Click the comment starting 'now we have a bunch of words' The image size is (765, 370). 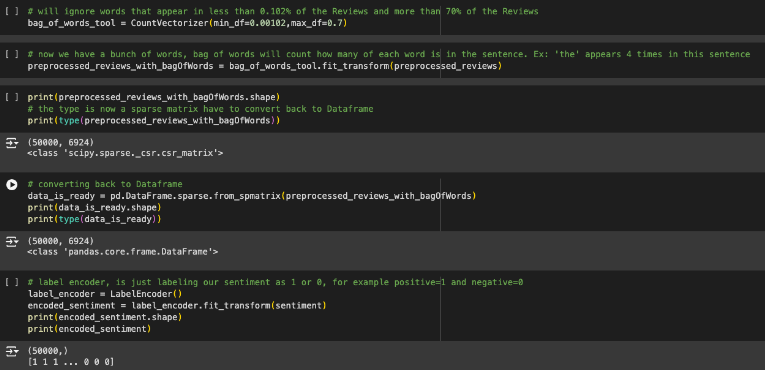(x=388, y=54)
